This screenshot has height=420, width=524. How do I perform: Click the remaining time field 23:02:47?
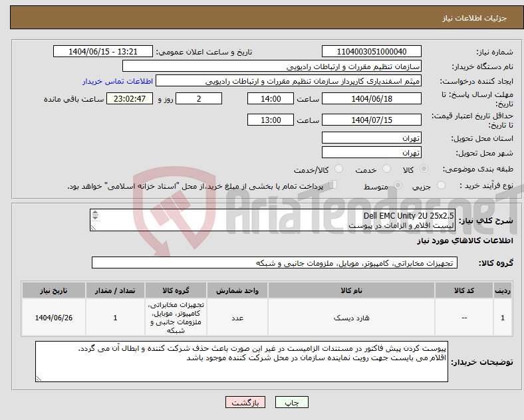coord(130,99)
